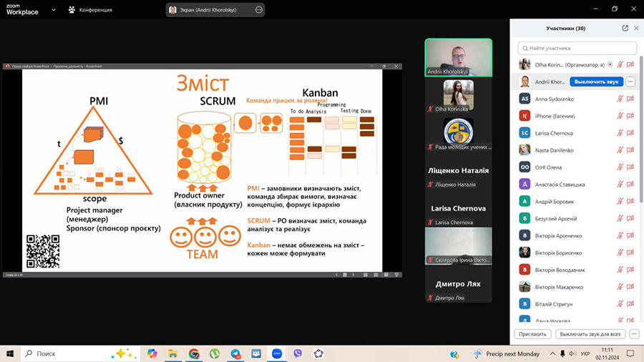
Task: Click the muted mic icon for Anna Sydorenko
Action: [x=620, y=99]
